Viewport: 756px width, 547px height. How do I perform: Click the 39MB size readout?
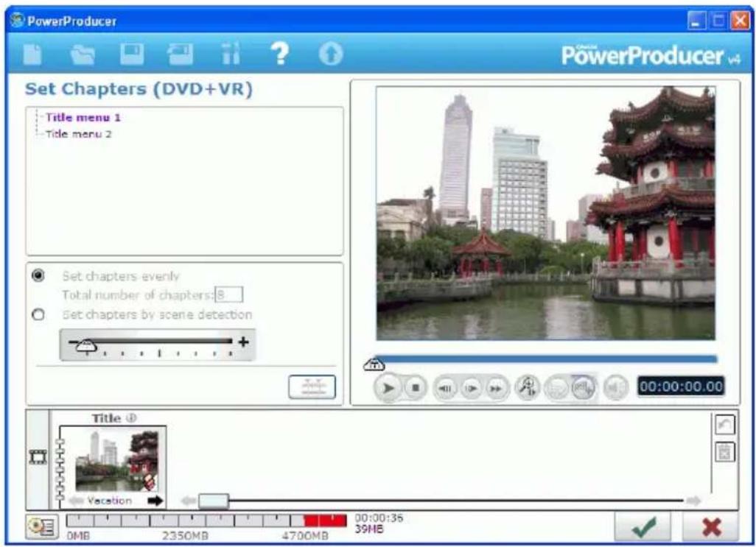(369, 529)
